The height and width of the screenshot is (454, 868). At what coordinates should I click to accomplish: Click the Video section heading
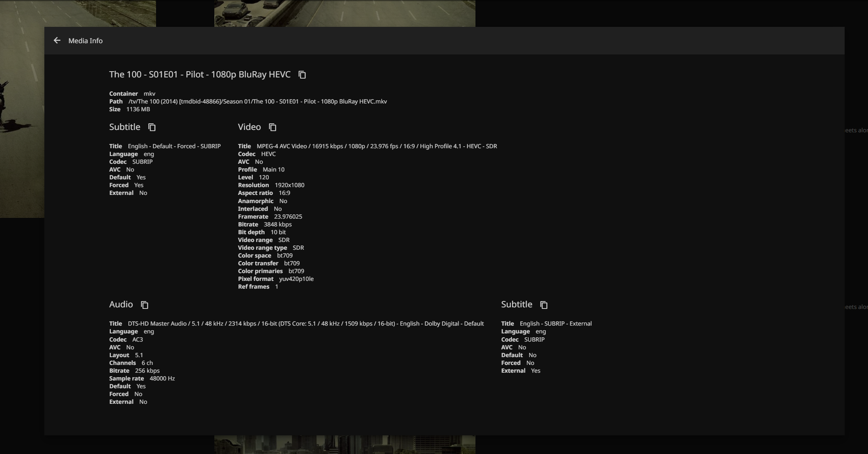point(249,127)
